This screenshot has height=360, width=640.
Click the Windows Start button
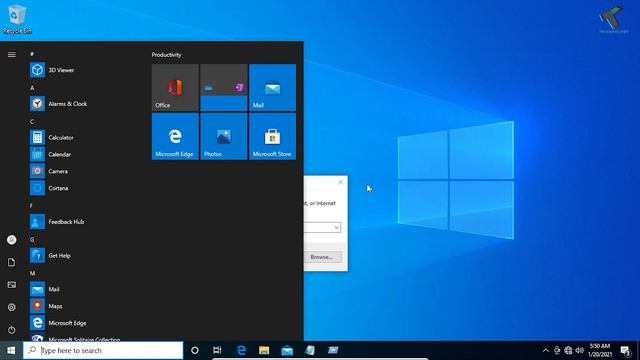point(11,350)
